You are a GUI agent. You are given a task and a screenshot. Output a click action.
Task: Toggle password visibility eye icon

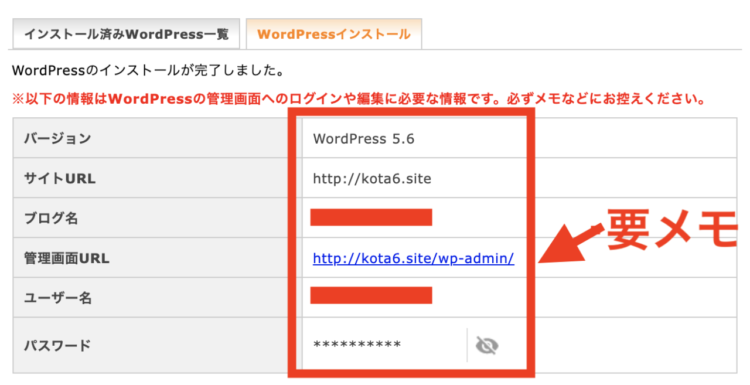click(x=487, y=345)
